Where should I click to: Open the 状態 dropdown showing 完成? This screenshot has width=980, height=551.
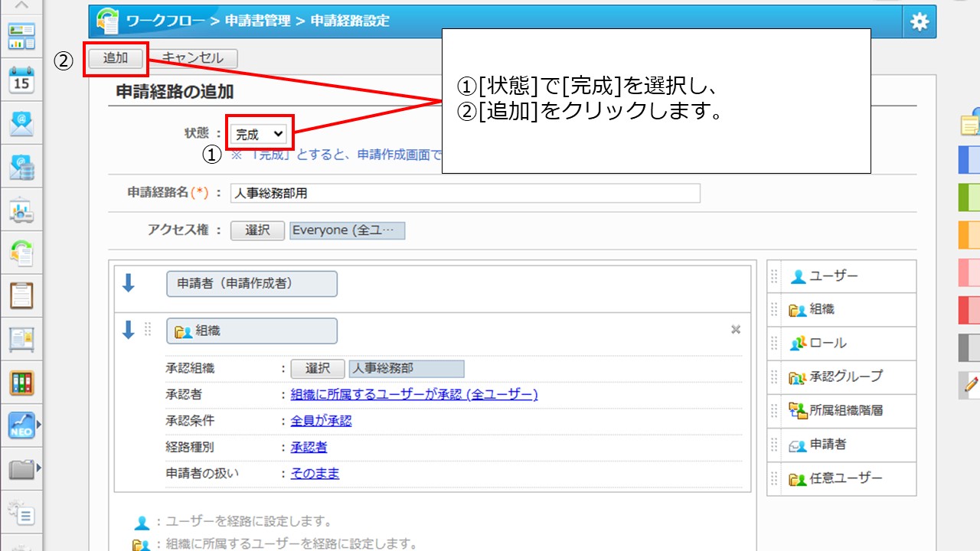259,135
